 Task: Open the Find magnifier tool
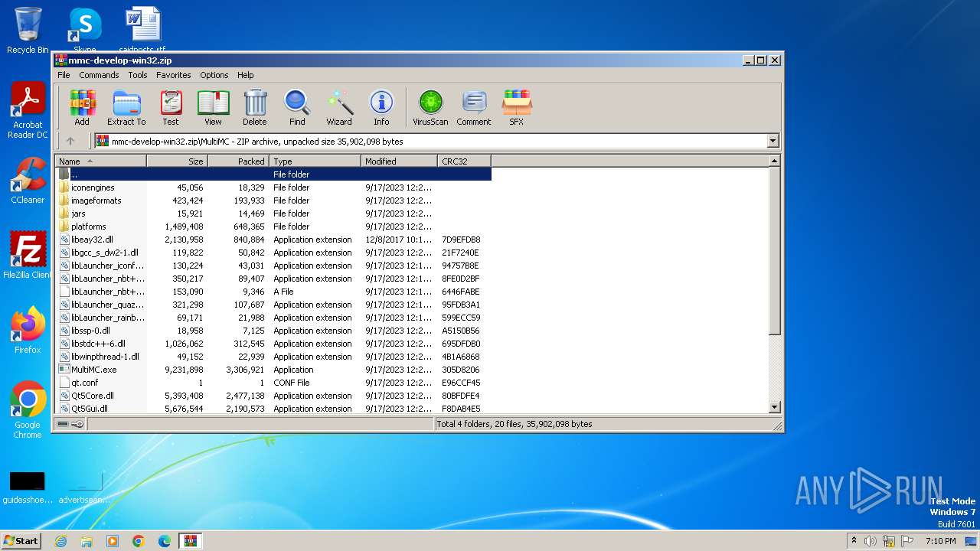(x=297, y=108)
